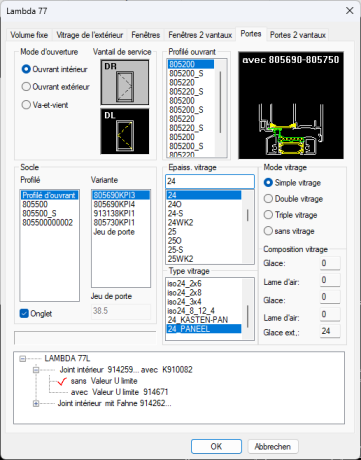
Task: Select the DR service leaf icon
Action: (x=125, y=82)
